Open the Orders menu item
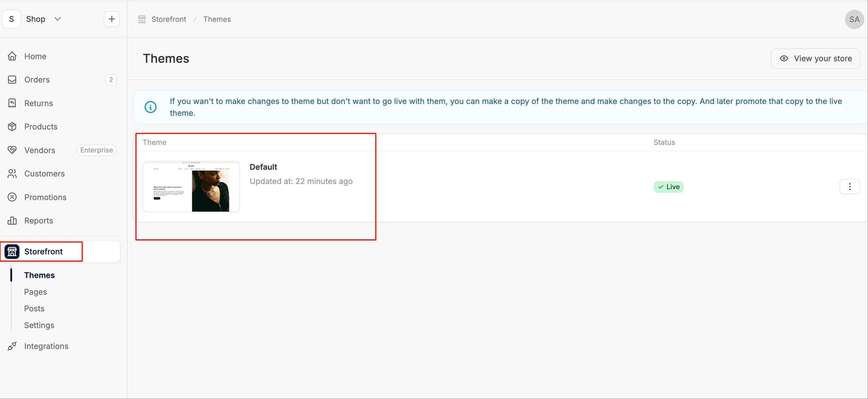Viewport: 868px width, 399px height. [x=61, y=80]
